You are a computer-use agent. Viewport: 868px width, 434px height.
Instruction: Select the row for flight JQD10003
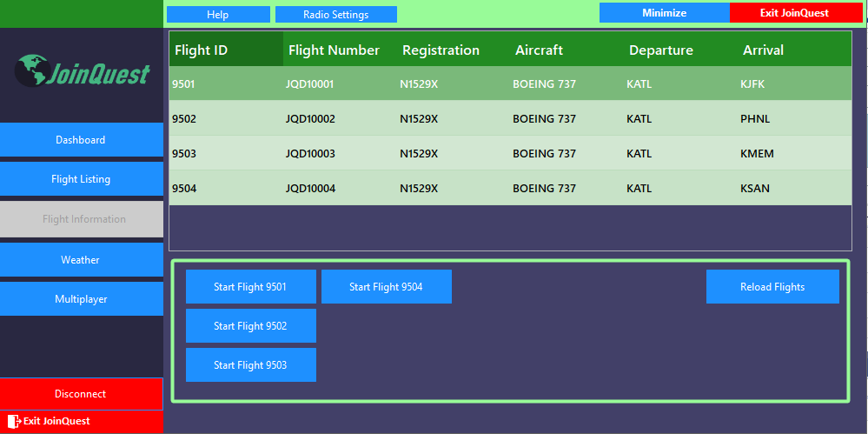tap(510, 154)
